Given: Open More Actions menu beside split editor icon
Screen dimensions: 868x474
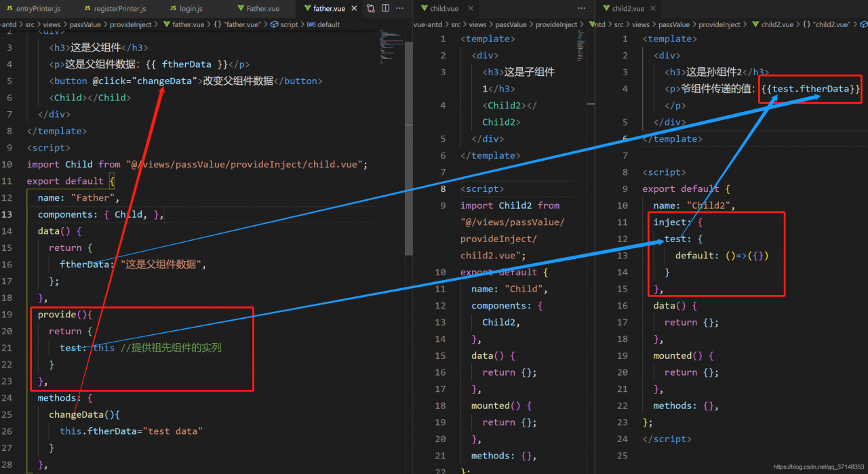Looking at the screenshot, I should [x=400, y=8].
